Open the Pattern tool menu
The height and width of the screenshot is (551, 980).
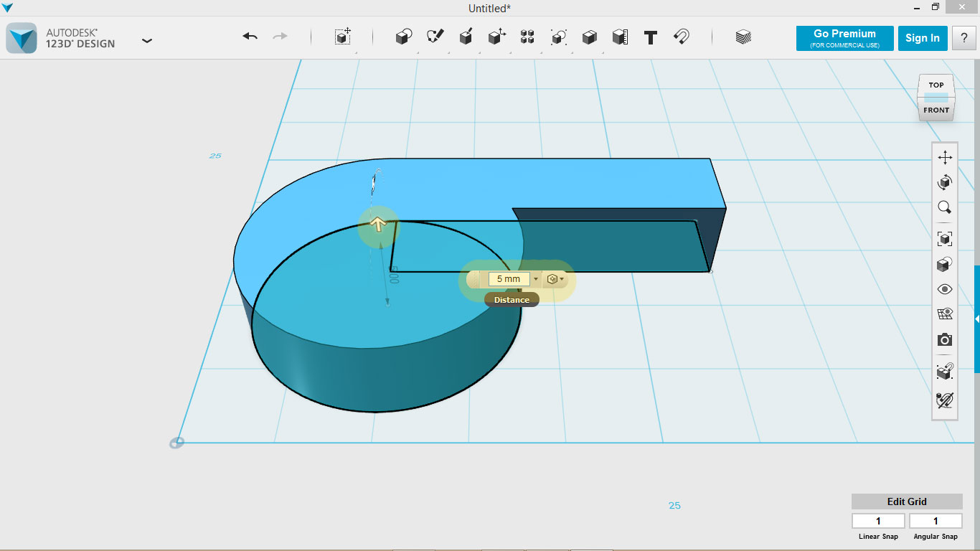527,37
